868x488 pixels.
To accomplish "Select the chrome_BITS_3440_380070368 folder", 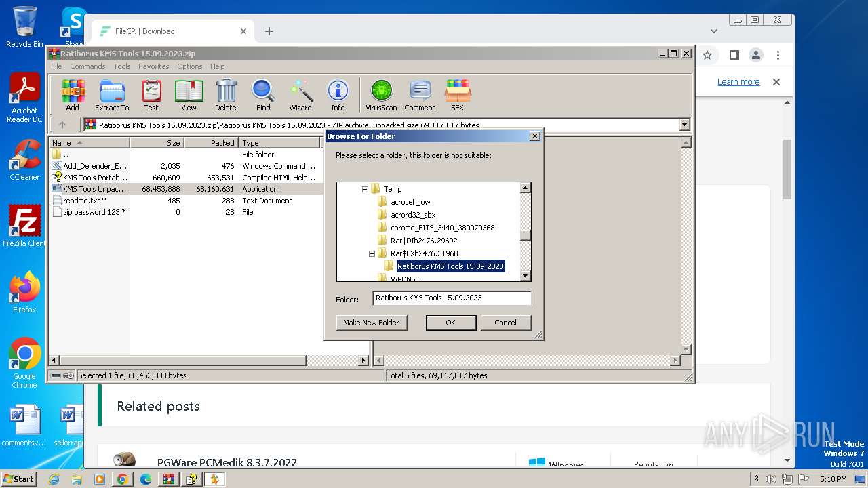I will [442, 228].
